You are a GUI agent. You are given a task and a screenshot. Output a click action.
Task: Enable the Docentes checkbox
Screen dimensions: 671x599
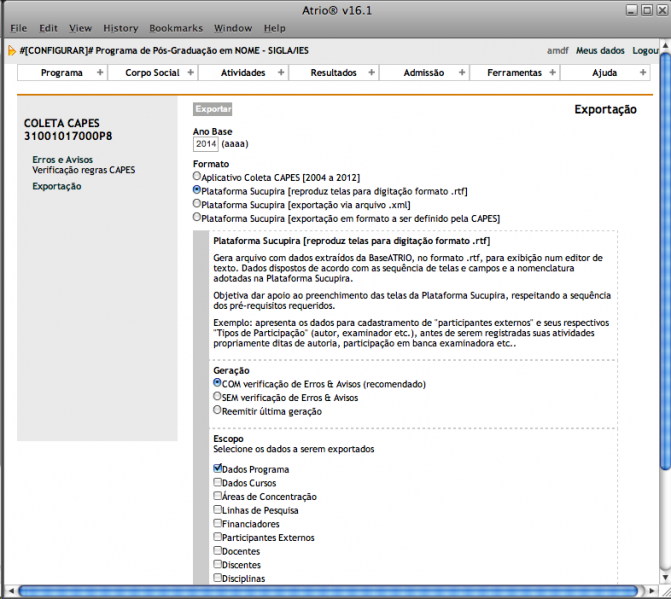pyautogui.click(x=218, y=551)
